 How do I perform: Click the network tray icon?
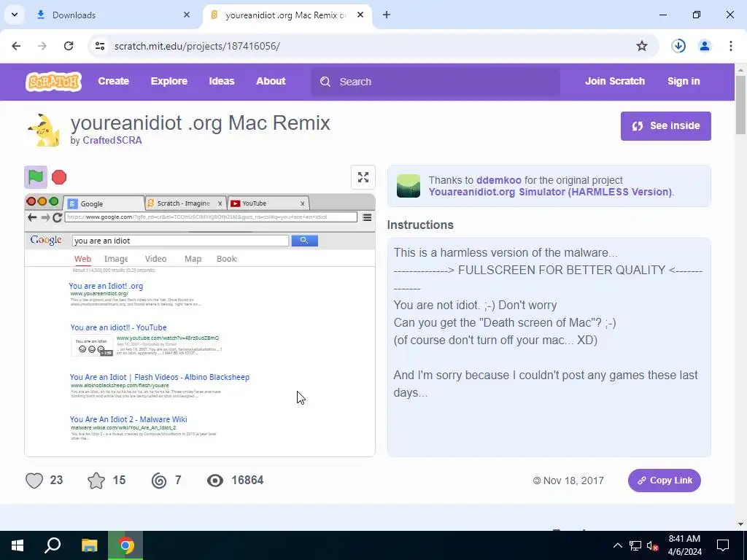tap(635, 545)
